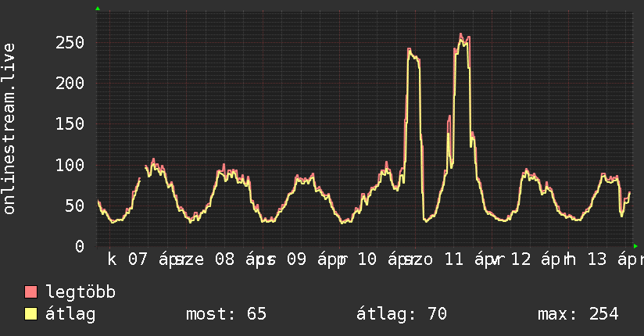
Task: Click the 200 y-axis label
Action: tap(70, 84)
